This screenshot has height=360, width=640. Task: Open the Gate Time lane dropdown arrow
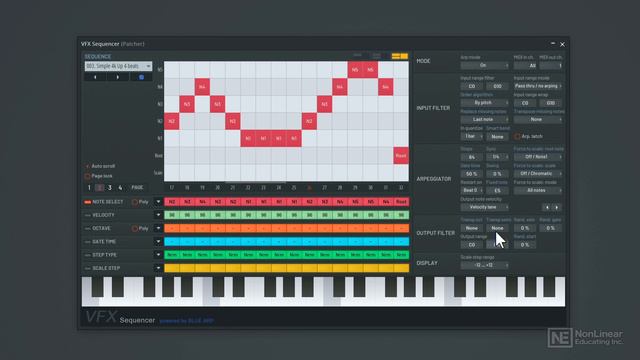[158, 242]
